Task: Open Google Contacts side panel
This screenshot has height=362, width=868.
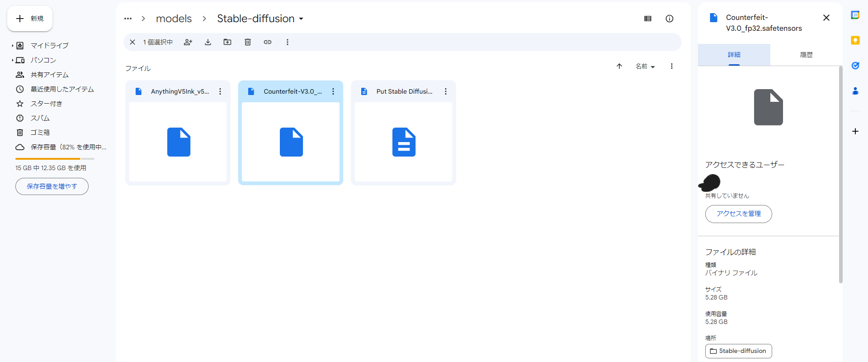Action: pos(855,91)
